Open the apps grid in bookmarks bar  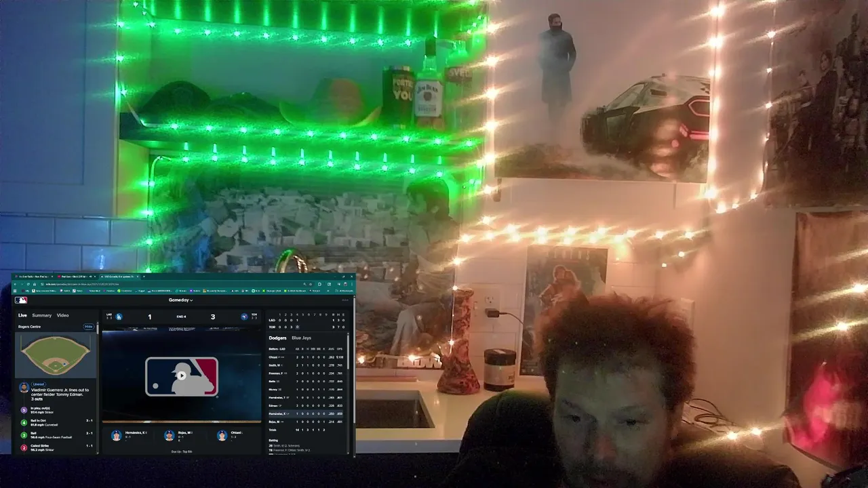[15, 291]
